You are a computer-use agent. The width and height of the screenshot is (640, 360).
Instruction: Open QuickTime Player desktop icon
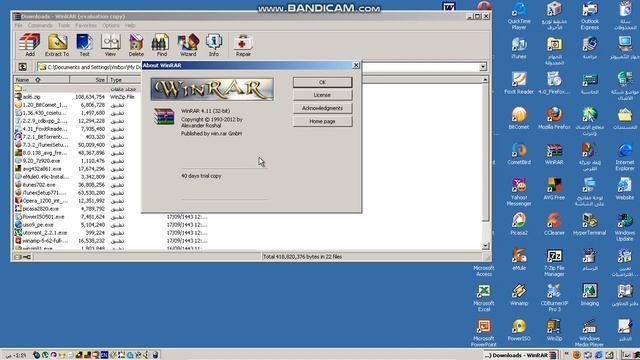[519, 16]
